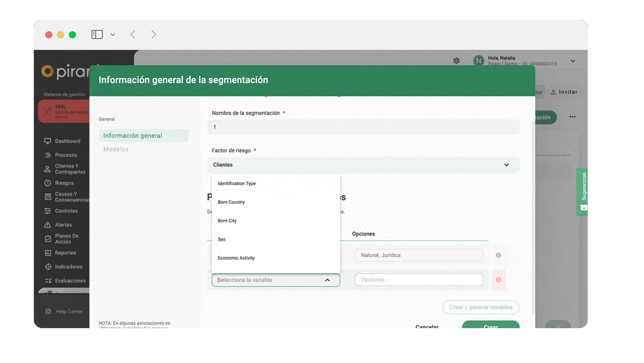Delete the empty variable row with red icon

click(498, 280)
